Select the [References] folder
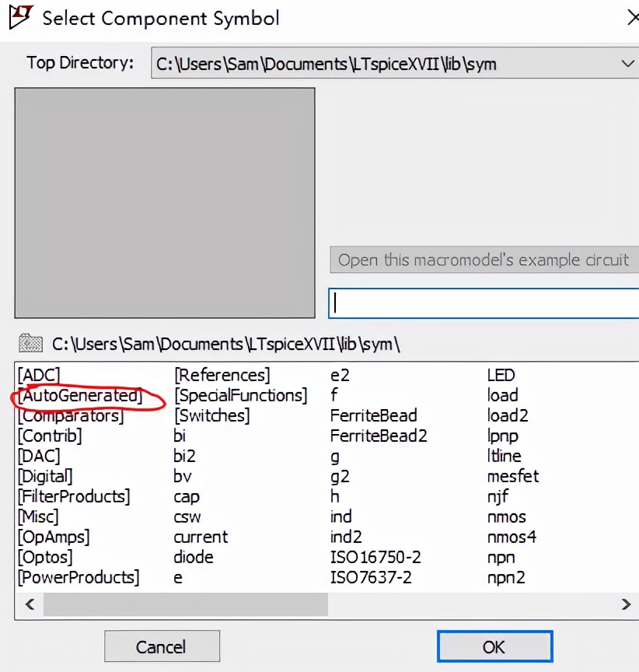 pyautogui.click(x=222, y=375)
